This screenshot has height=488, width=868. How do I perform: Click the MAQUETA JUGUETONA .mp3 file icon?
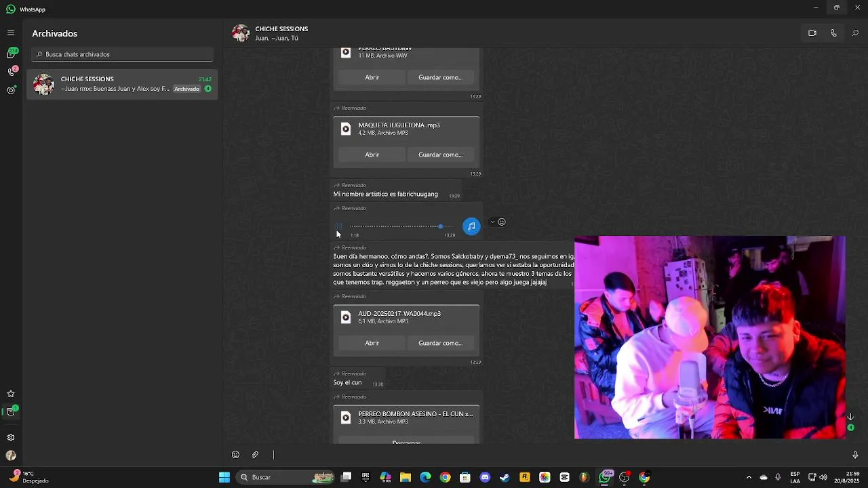[x=346, y=129]
